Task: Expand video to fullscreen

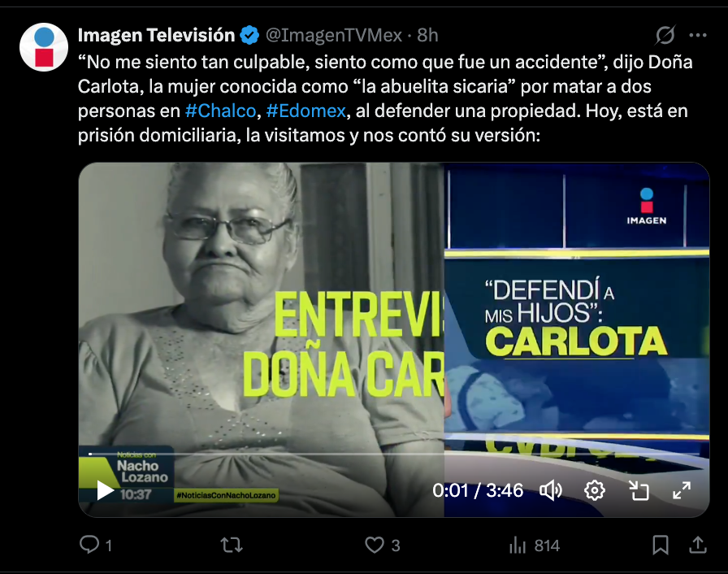Action: click(x=682, y=490)
